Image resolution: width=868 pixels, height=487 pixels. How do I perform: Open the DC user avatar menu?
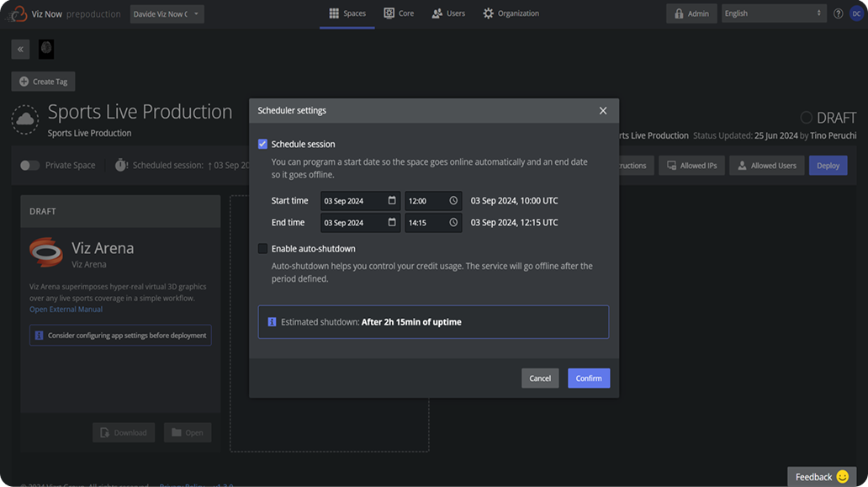pos(856,13)
